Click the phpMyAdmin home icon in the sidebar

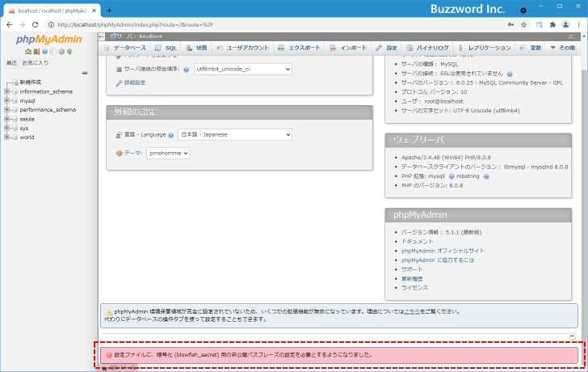tap(28, 52)
